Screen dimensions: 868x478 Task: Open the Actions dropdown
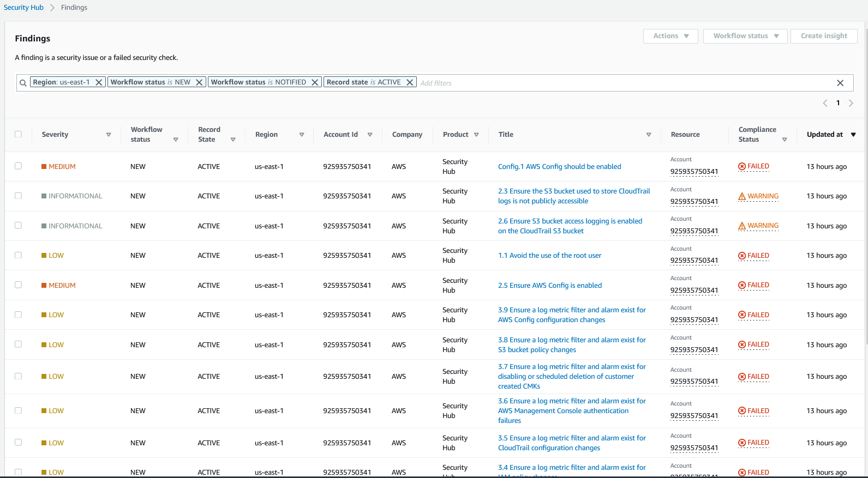click(671, 36)
